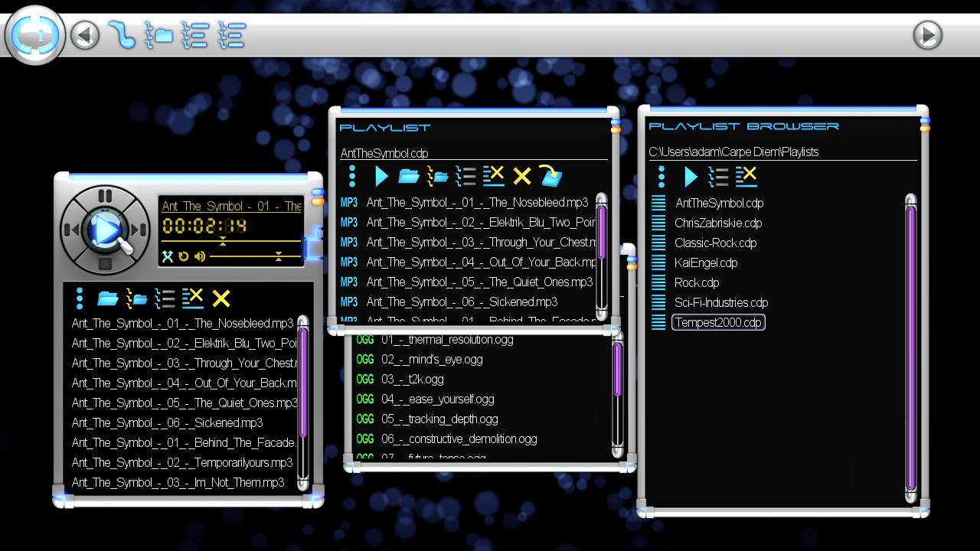Click the playlist list icon in player toolbar
Screen dimensions: 980x551
click(165, 298)
